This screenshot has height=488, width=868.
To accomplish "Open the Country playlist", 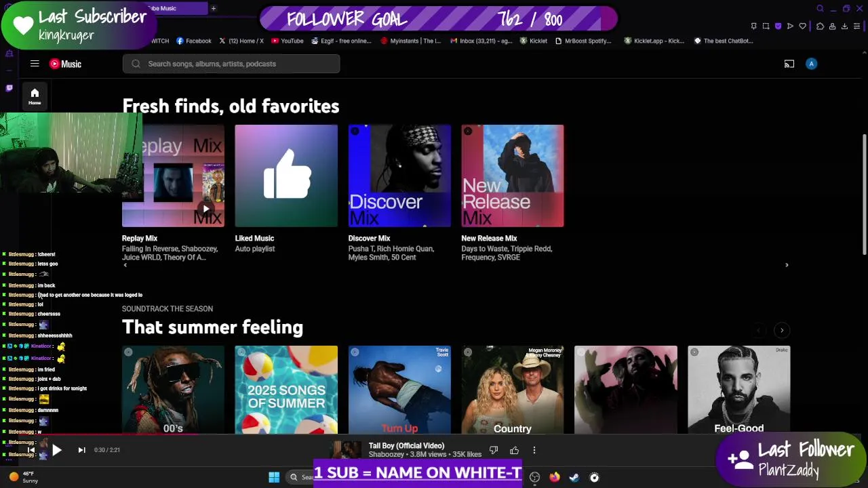I will pyautogui.click(x=513, y=390).
